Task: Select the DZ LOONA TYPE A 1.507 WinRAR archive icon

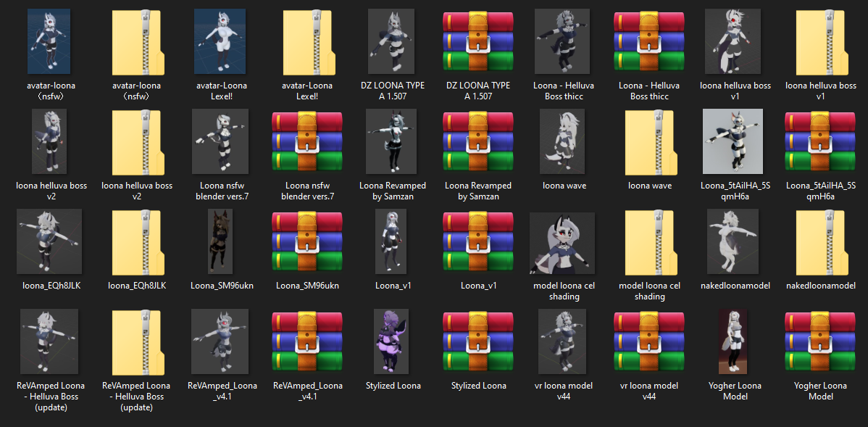Action: tap(477, 42)
